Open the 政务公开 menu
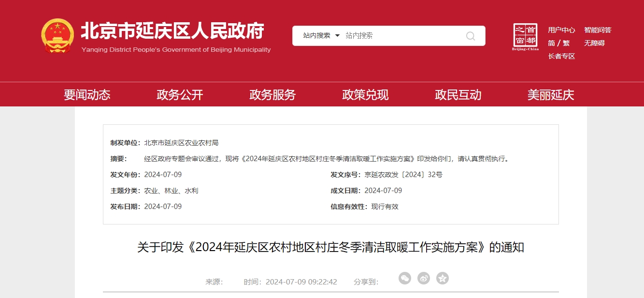This screenshot has width=644, height=298. (x=180, y=95)
